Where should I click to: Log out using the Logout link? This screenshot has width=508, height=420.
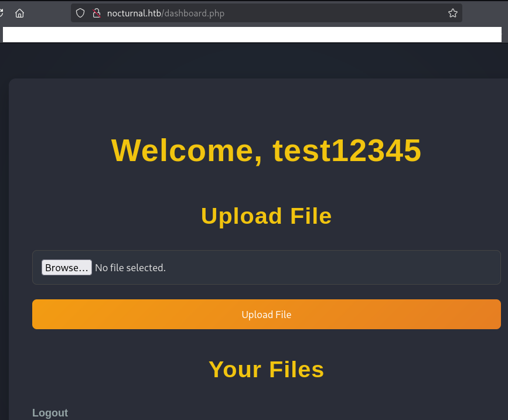point(50,413)
